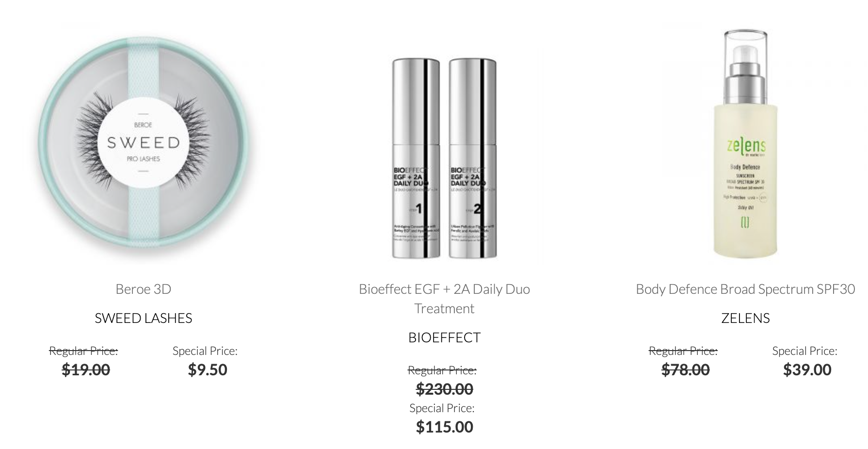This screenshot has height=449, width=868.
Task: Select the ZELENS brand name
Action: (745, 318)
